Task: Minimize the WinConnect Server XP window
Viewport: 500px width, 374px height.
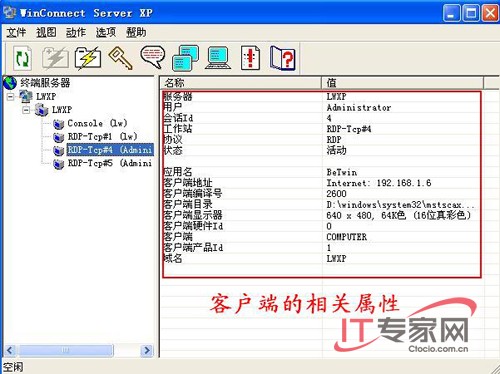Action: coord(452,13)
